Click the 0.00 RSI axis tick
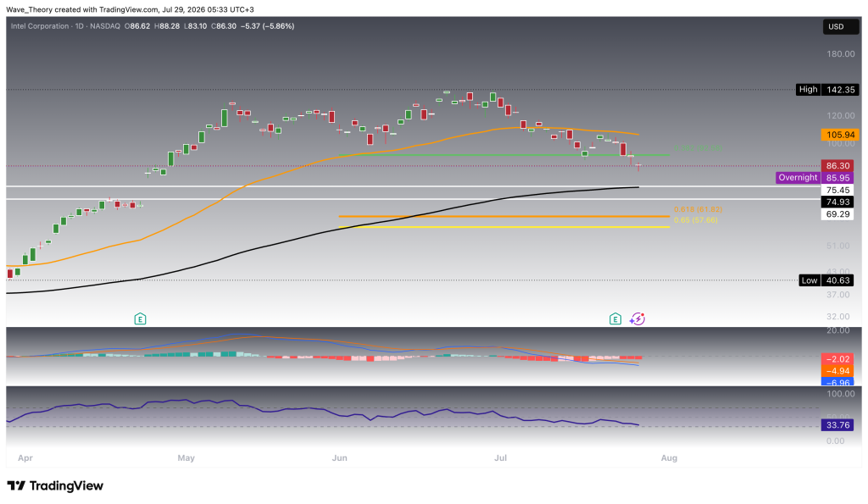The height and width of the screenshot is (504, 868). tap(835, 441)
